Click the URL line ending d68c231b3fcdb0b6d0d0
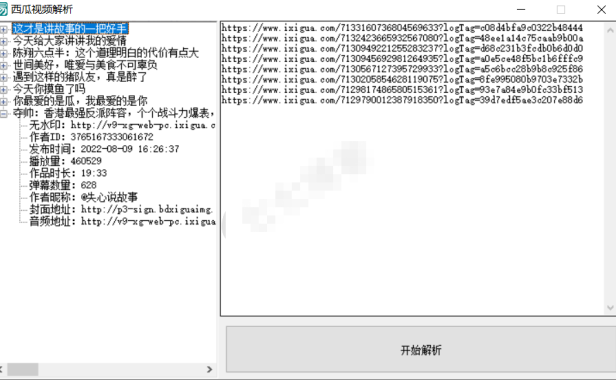 point(402,49)
